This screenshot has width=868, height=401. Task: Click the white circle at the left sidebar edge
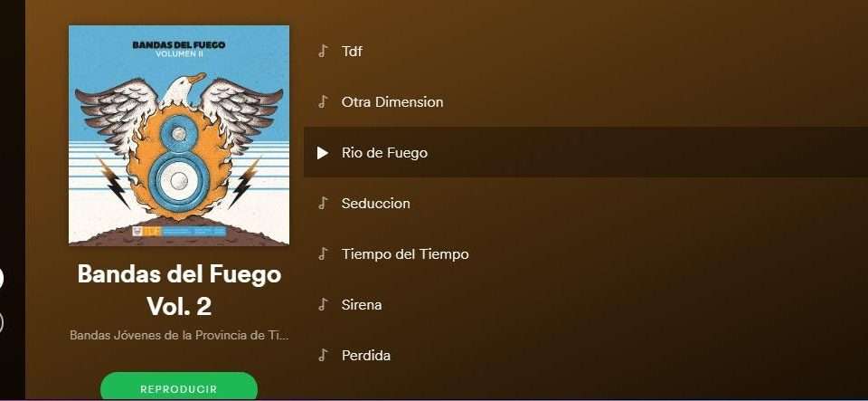click(x=1, y=279)
